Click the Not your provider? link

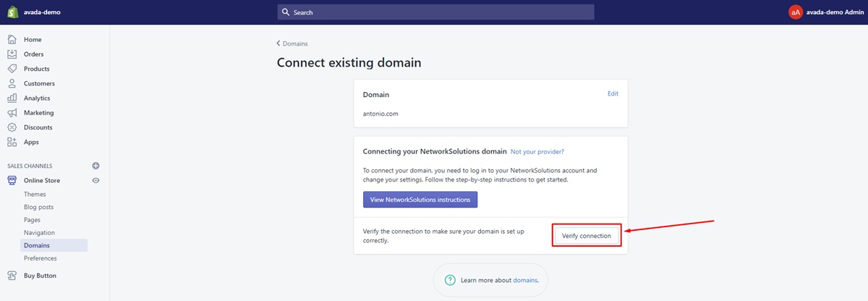537,152
